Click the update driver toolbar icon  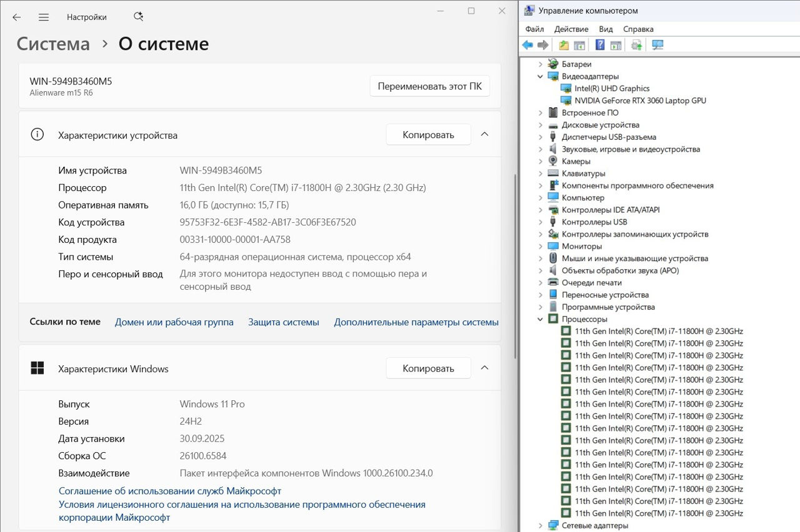[x=636, y=45]
